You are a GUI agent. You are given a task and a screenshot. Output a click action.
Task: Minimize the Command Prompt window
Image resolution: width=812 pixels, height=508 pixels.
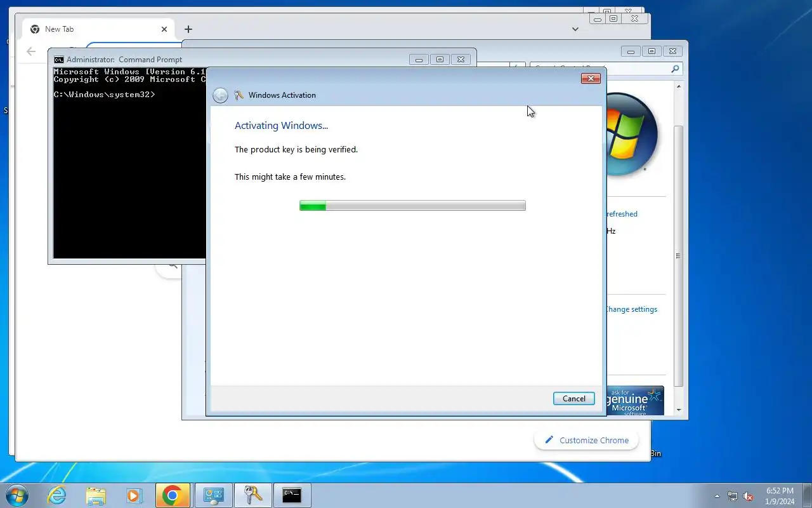(419, 59)
